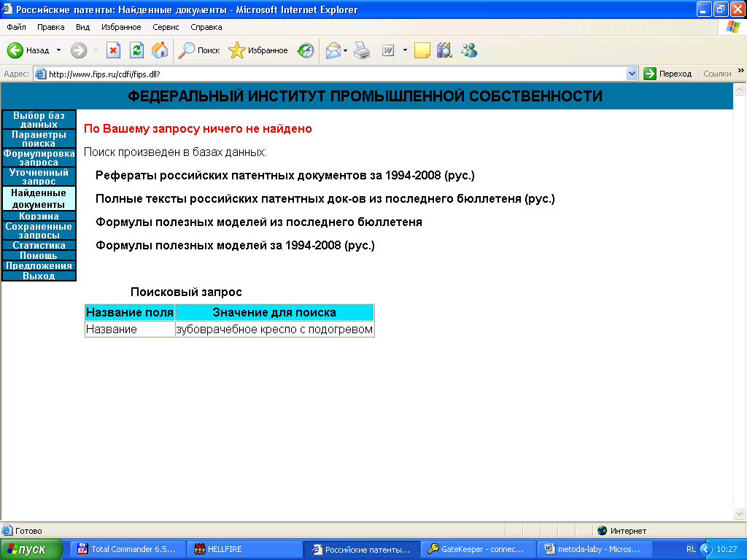747x560 pixels.
Task: Open the Пуск start button
Action: [x=31, y=549]
